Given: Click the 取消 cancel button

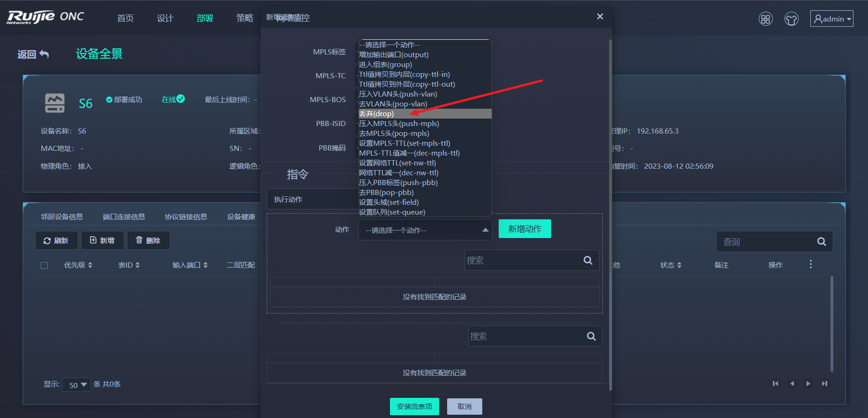Looking at the screenshot, I should [x=464, y=406].
